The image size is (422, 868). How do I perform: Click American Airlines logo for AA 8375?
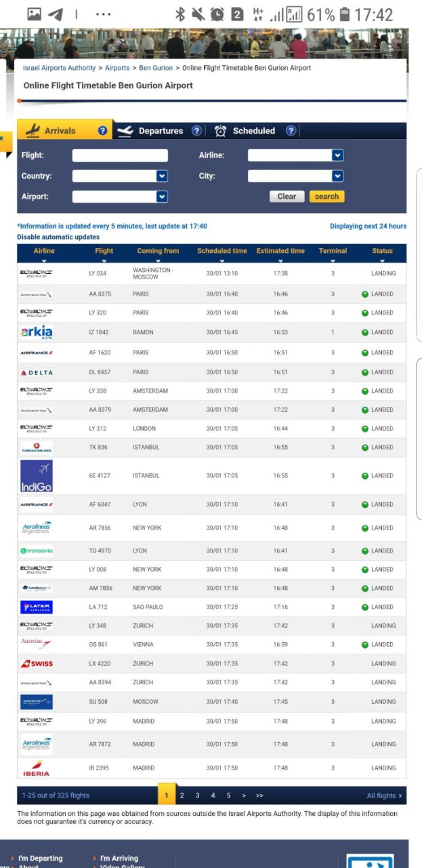[37, 294]
